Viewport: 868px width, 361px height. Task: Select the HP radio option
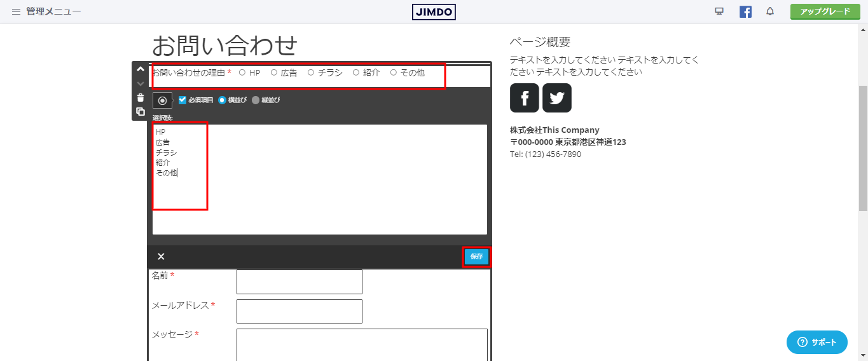tap(242, 72)
